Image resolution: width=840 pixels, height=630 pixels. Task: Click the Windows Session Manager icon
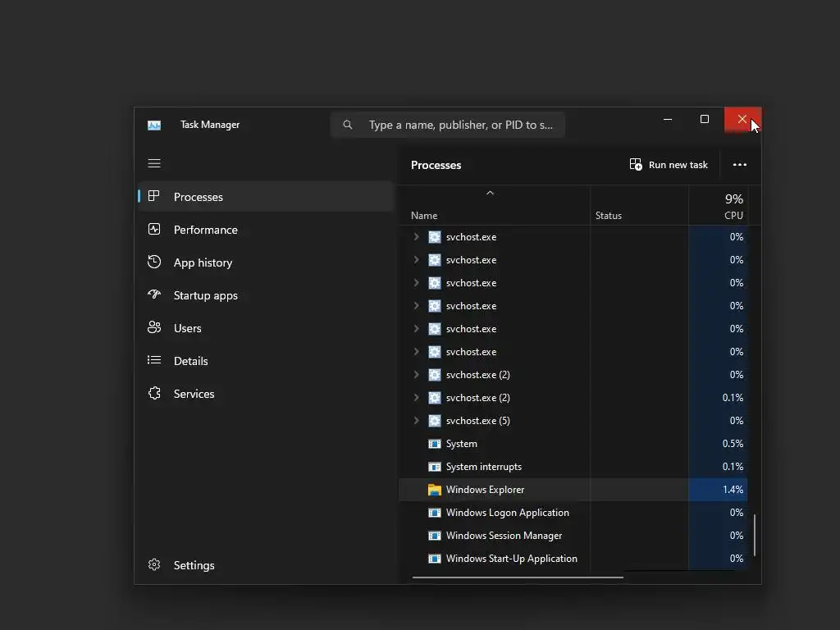pos(435,536)
